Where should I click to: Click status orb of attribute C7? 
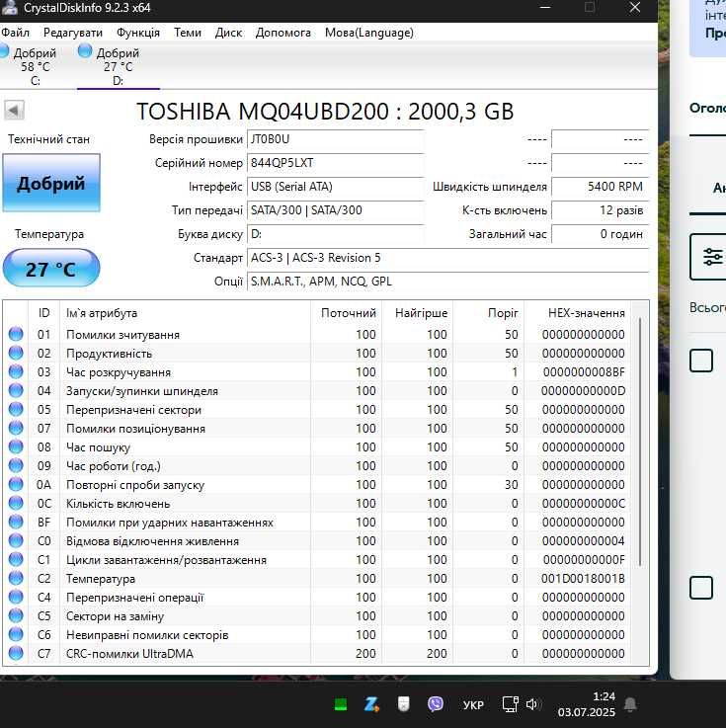pos(16,653)
